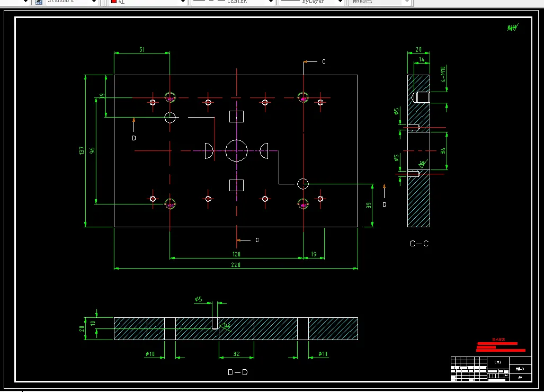Open the red color control dropdown
This screenshot has height=392, width=544.
[x=183, y=2]
